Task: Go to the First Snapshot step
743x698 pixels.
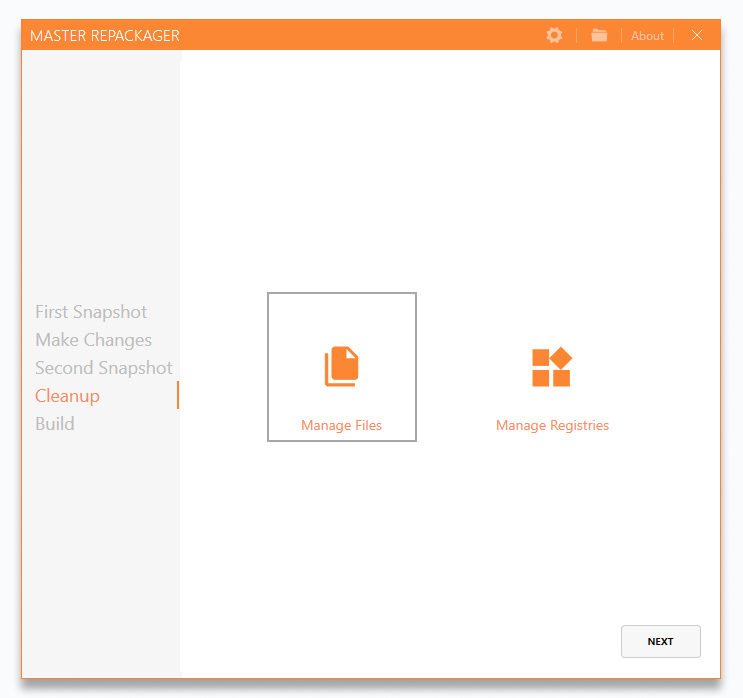Action: [91, 312]
